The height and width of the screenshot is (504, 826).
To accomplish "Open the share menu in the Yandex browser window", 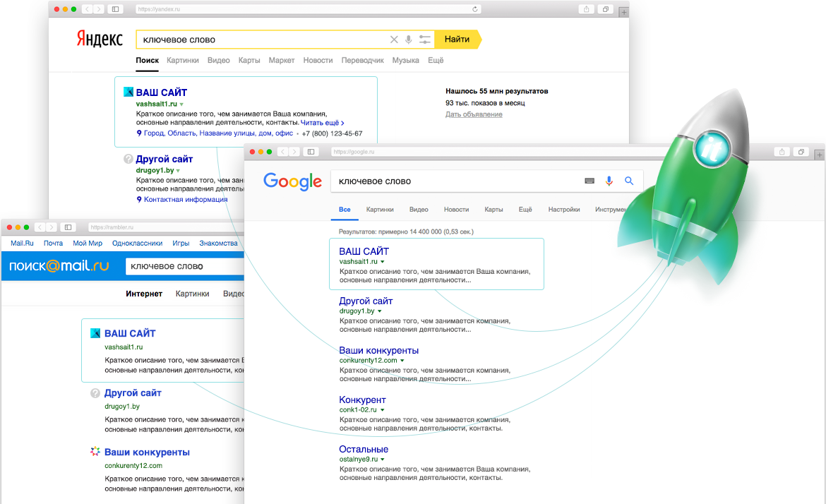I will [x=586, y=9].
